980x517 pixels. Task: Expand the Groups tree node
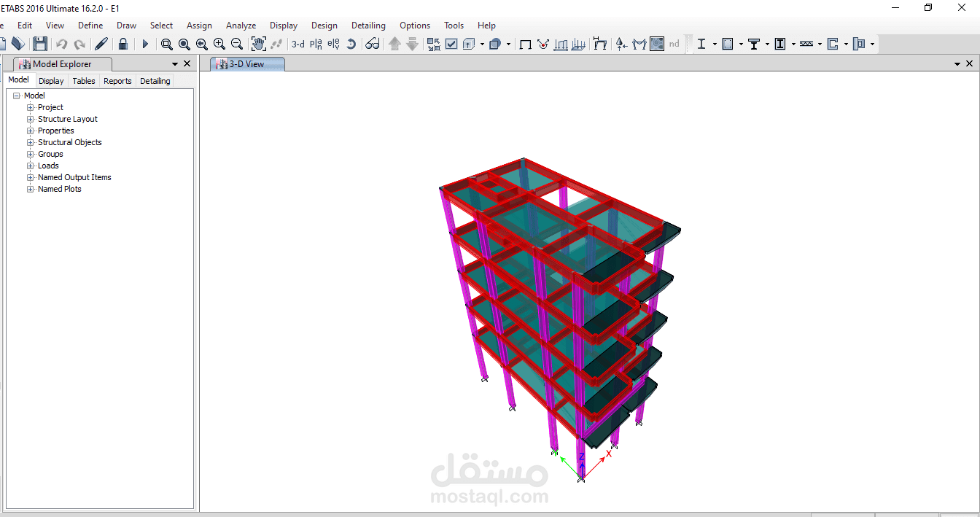tap(31, 154)
